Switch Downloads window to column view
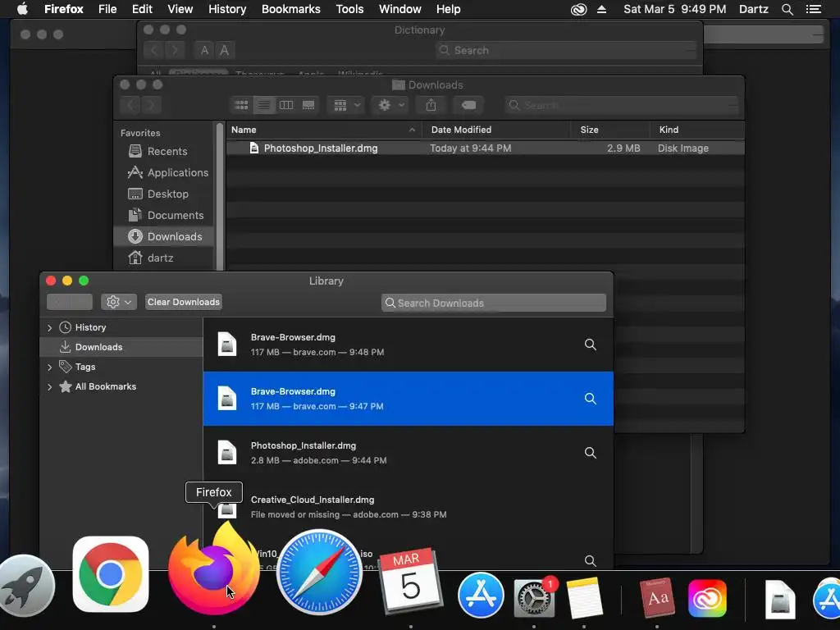 pyautogui.click(x=286, y=105)
